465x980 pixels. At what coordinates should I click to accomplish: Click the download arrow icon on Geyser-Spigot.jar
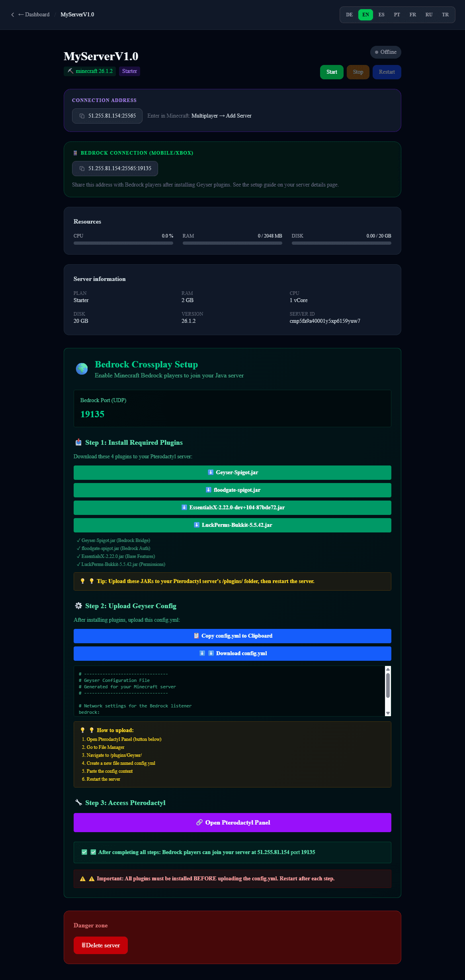pos(211,472)
